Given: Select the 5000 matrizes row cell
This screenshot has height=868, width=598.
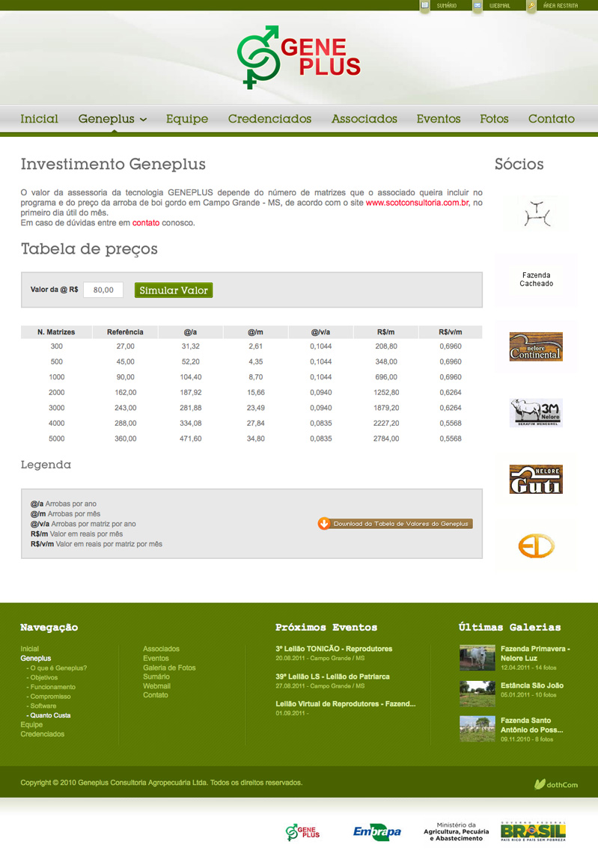Looking at the screenshot, I should [x=56, y=438].
